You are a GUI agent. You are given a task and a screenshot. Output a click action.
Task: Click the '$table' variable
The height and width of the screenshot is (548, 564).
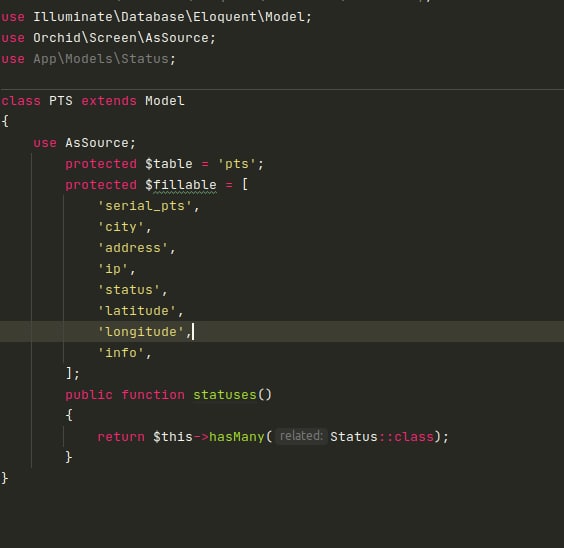tap(169, 164)
